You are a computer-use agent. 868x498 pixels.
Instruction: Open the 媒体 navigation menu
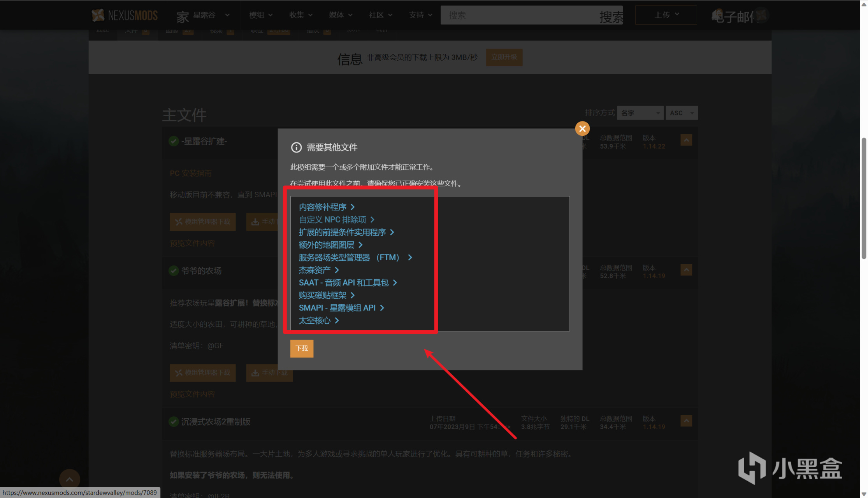(340, 15)
